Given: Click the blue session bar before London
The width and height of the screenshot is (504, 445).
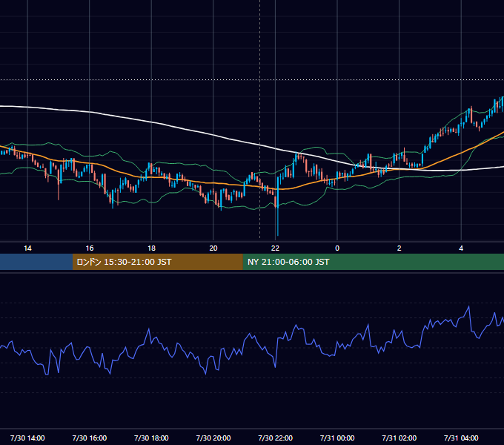Looking at the screenshot, I should coord(36,262).
